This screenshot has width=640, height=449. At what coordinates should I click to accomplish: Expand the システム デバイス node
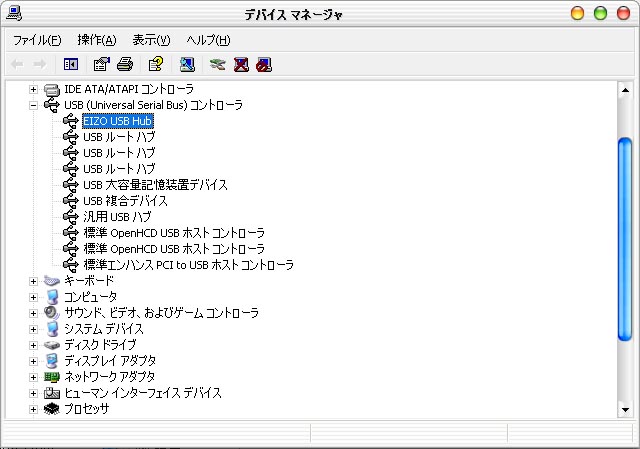pos(33,329)
